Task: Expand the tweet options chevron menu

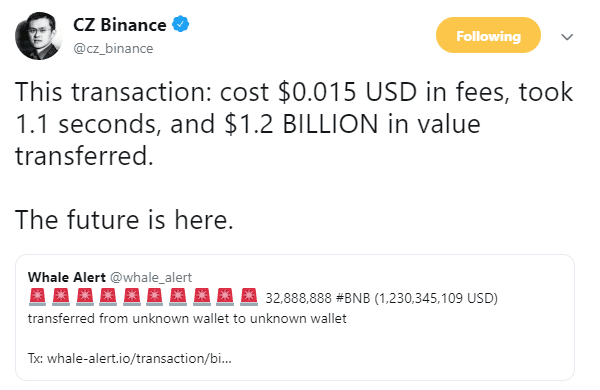Action: [567, 37]
